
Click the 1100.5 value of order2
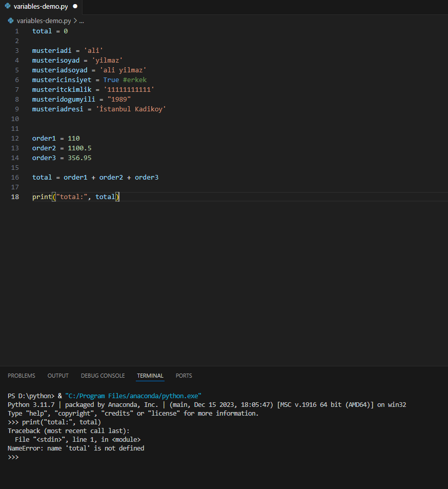[x=79, y=148]
